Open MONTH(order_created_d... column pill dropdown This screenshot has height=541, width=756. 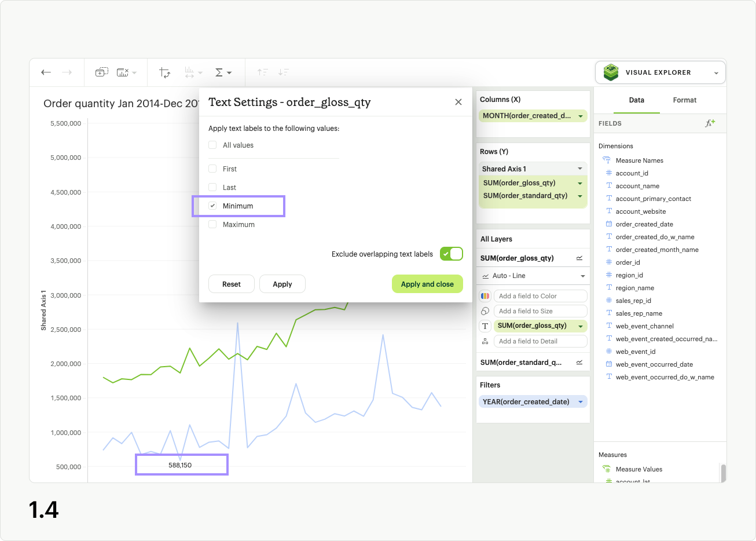[x=581, y=116]
